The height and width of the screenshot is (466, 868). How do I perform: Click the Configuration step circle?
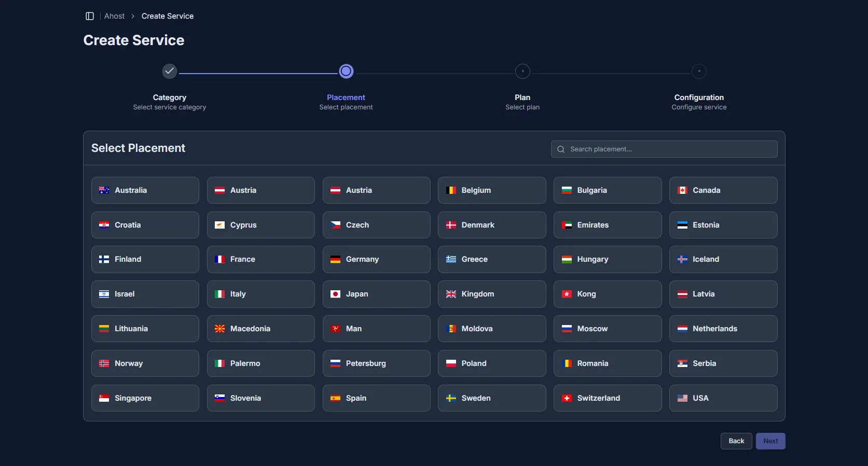pyautogui.click(x=699, y=71)
